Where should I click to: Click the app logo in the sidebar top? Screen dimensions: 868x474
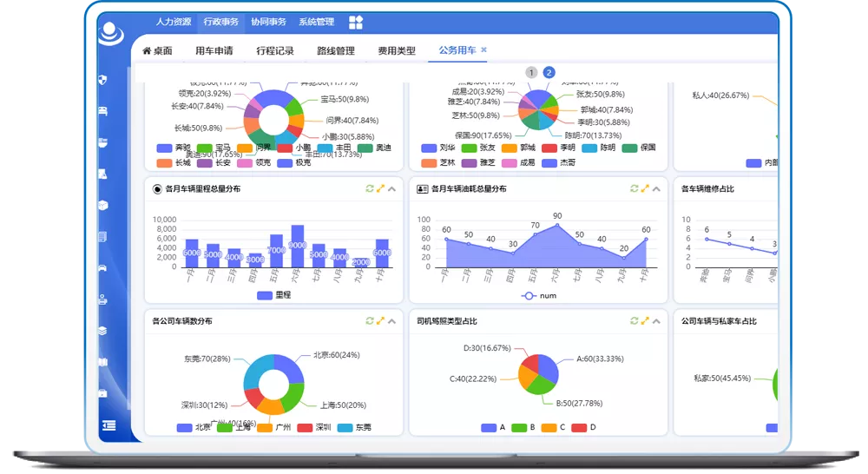(x=111, y=34)
